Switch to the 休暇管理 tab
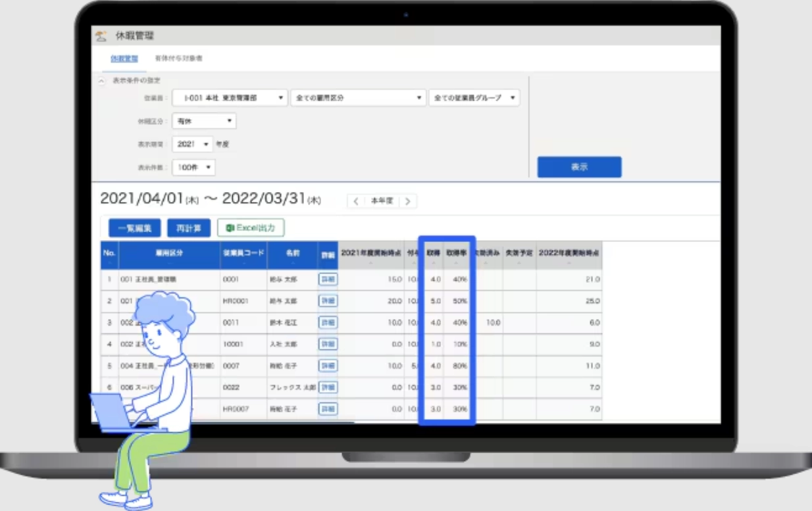The image size is (812, 511). 124,59
